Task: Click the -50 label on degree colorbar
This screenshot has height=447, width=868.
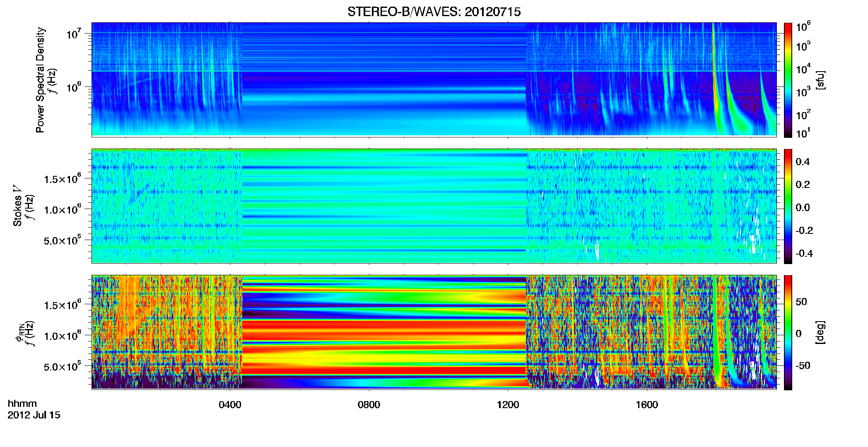Action: point(803,365)
